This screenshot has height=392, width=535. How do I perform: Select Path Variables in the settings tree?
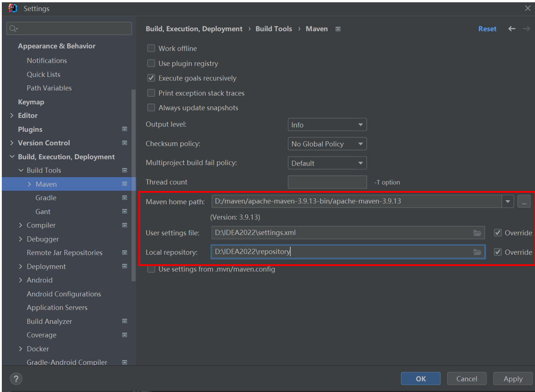click(x=49, y=88)
